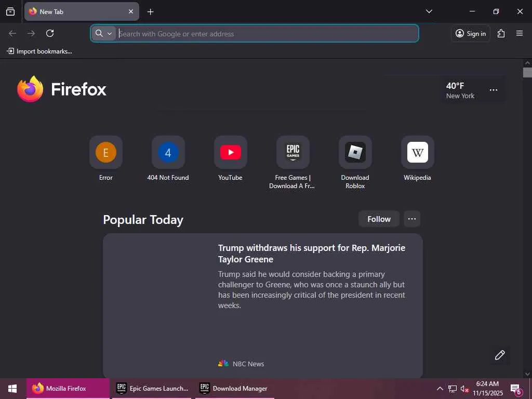Click Import bookmarks link
This screenshot has height=399, width=532.
pyautogui.click(x=39, y=51)
